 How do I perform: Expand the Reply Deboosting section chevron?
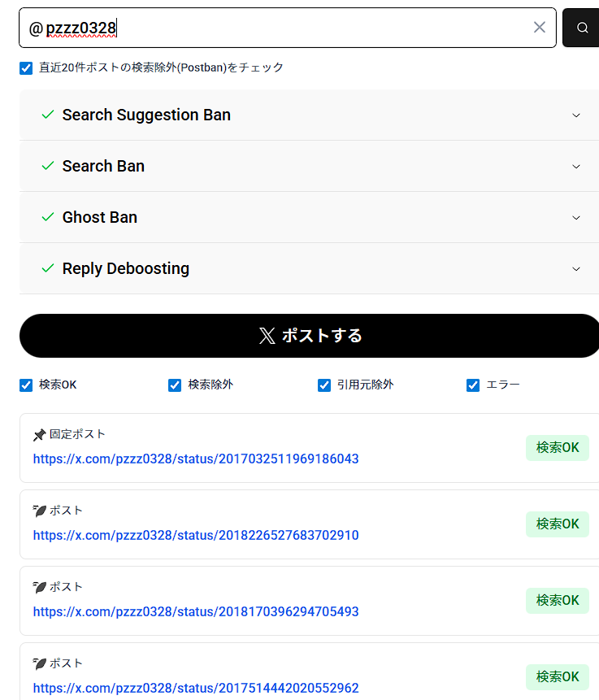[x=576, y=269]
